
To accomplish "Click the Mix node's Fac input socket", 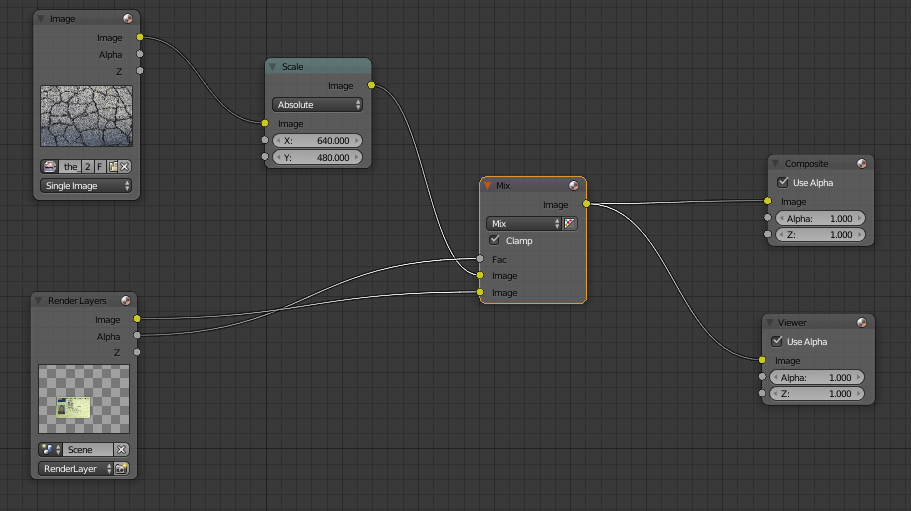I will point(480,259).
